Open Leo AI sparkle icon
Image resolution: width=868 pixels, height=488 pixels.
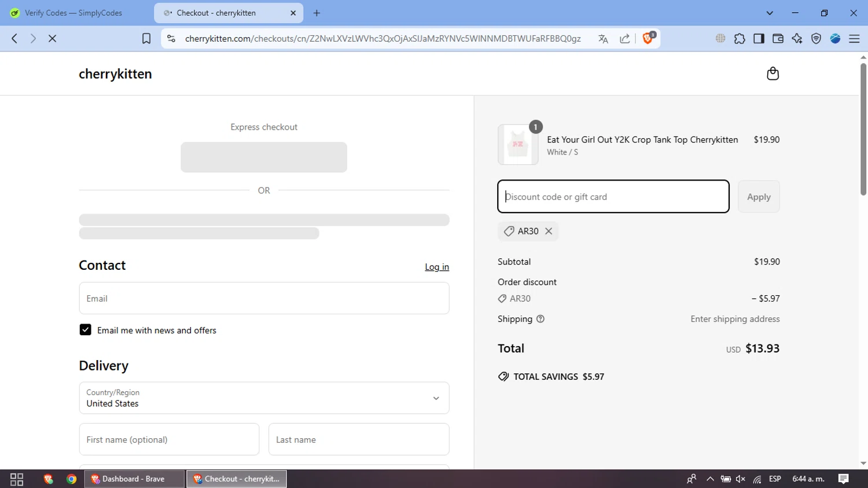[797, 39]
